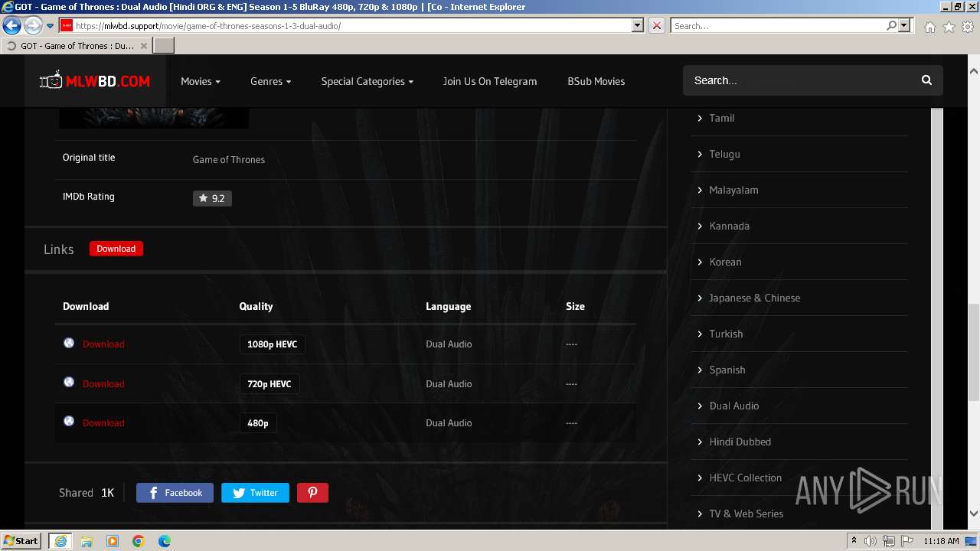Image resolution: width=980 pixels, height=551 pixels.
Task: Click the 9.2 IMDb rating badge
Action: coord(212,198)
